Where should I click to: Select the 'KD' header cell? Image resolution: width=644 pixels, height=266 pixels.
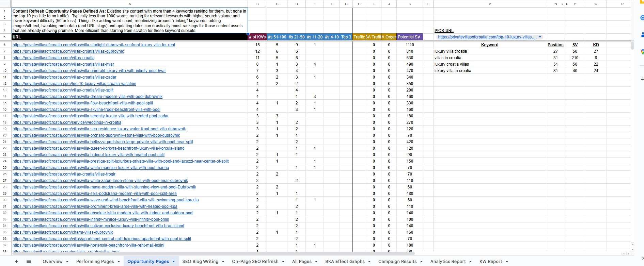(596, 45)
